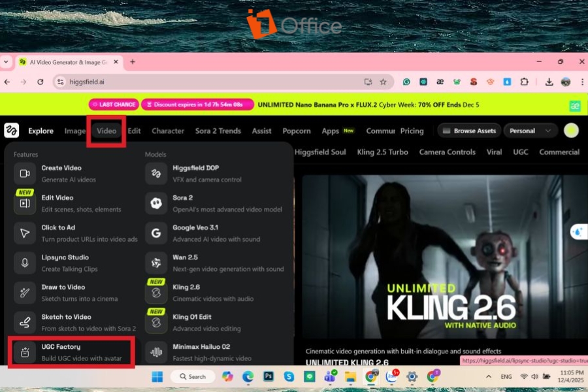Click the Browse Assets button

469,131
